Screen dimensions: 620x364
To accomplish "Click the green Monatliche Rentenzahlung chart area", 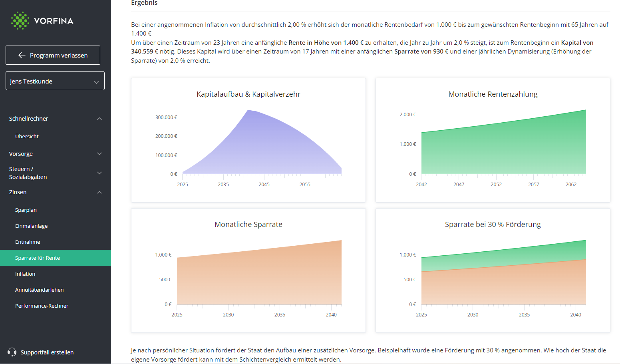I will [x=504, y=148].
